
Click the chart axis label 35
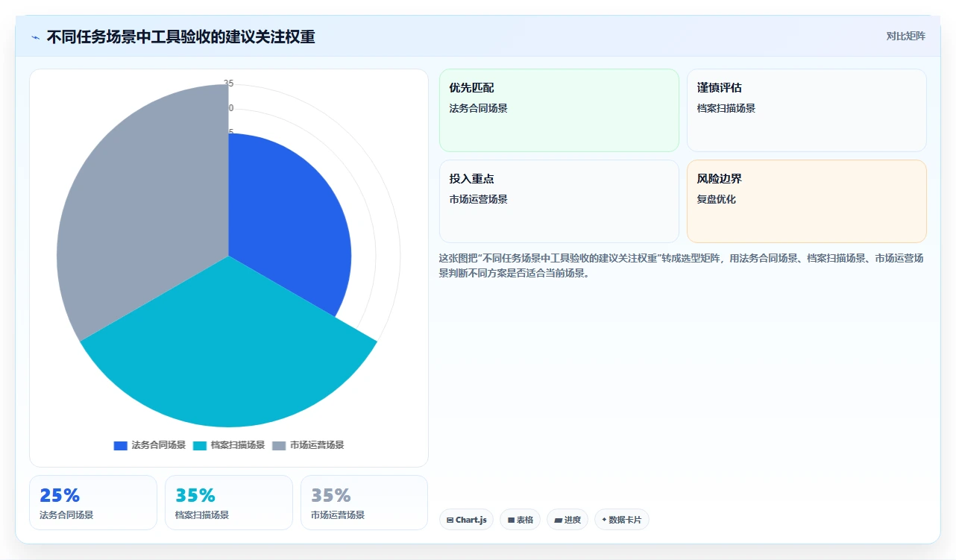(x=228, y=84)
